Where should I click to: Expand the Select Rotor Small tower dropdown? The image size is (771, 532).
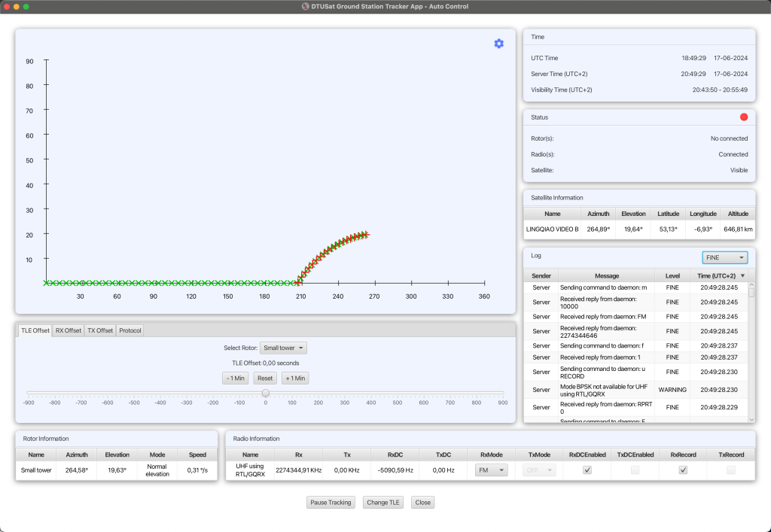click(x=283, y=348)
